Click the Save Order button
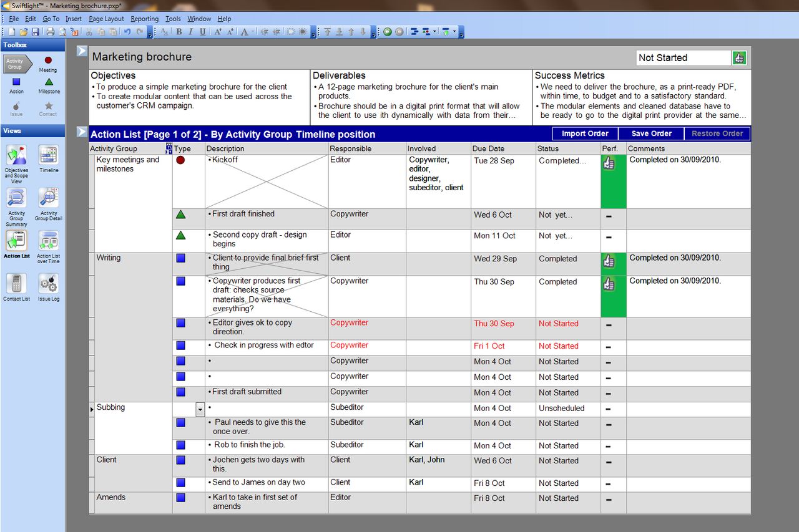 coord(651,133)
